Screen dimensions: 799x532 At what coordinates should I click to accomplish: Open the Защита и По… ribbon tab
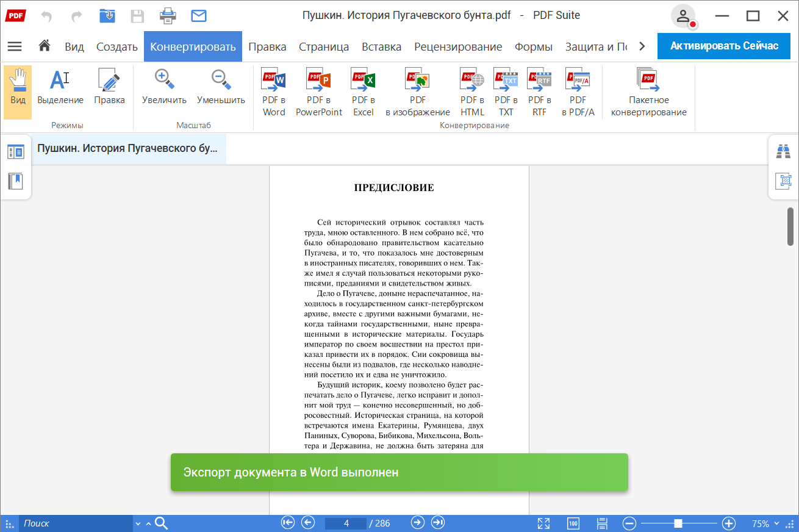(x=596, y=46)
